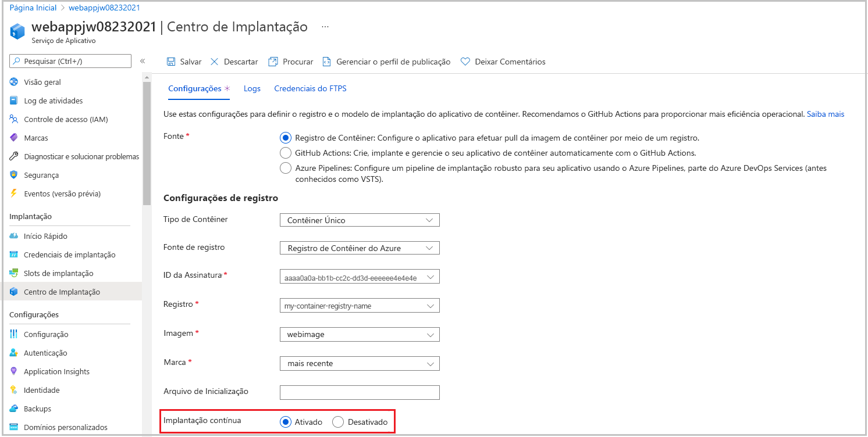Image resolution: width=868 pixels, height=437 pixels.
Task: Click the Salvar disk icon
Action: tap(171, 62)
